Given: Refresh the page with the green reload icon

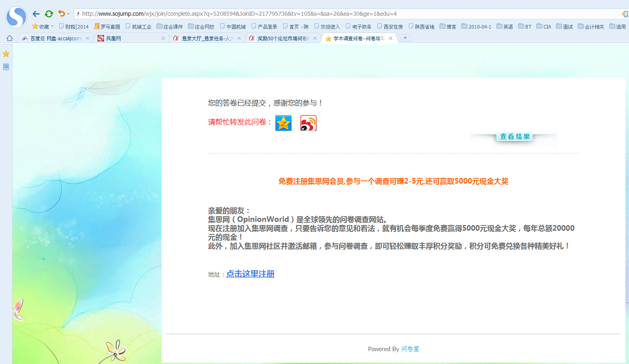Looking at the screenshot, I should (x=49, y=14).
